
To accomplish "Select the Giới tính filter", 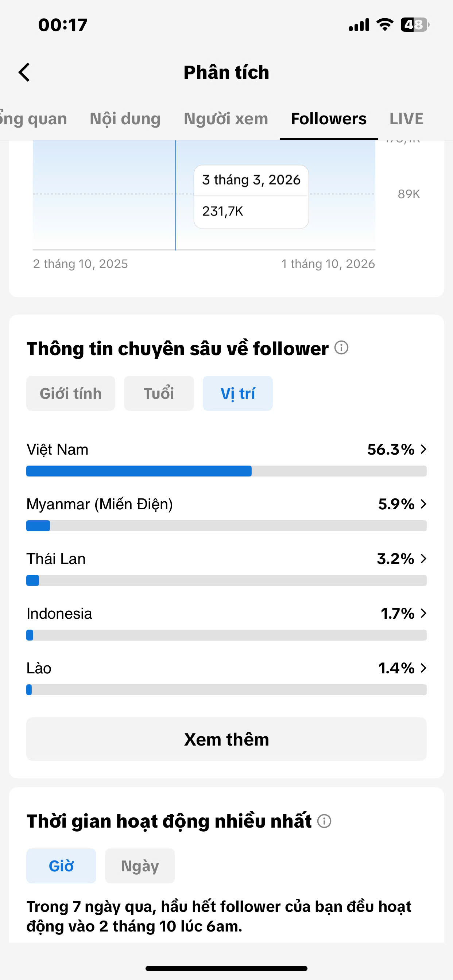I will tap(71, 393).
